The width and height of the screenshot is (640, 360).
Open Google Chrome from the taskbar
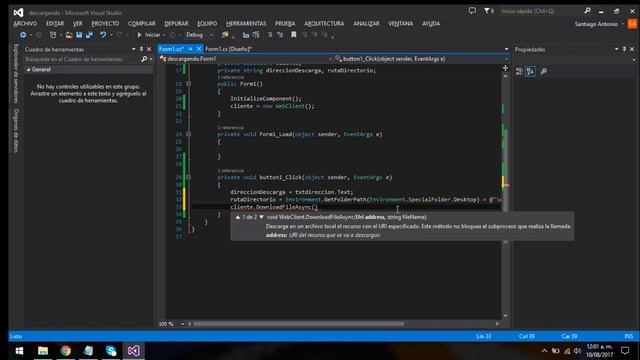point(65,351)
